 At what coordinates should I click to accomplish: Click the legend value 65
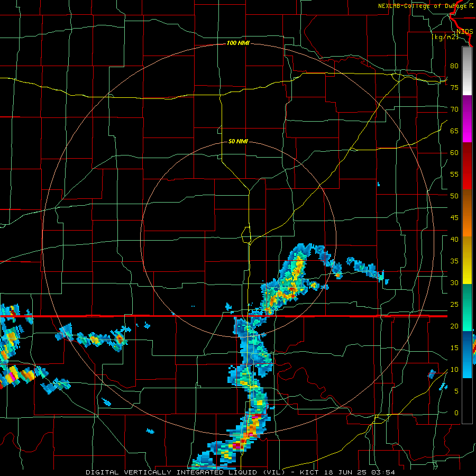click(454, 131)
